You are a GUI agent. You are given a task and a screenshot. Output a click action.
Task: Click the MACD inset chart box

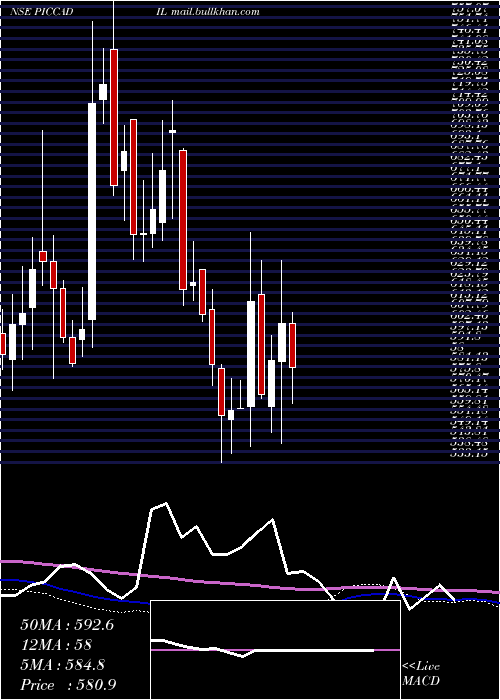(x=275, y=650)
